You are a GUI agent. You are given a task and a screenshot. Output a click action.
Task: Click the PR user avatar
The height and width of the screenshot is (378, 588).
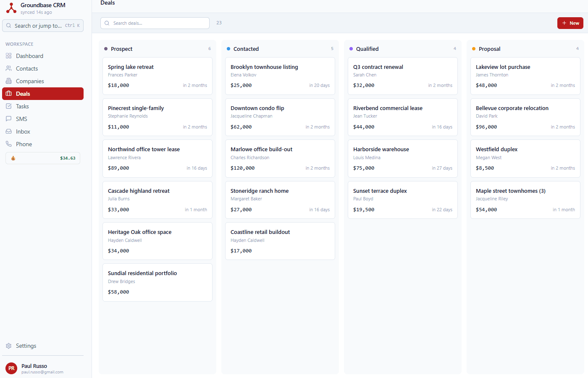[x=11, y=368]
